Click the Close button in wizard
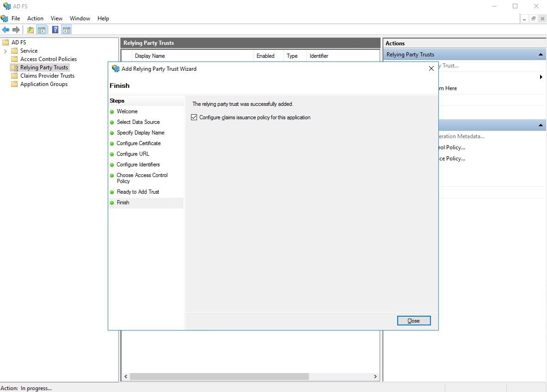Image resolution: width=547 pixels, height=392 pixels. pyautogui.click(x=413, y=321)
